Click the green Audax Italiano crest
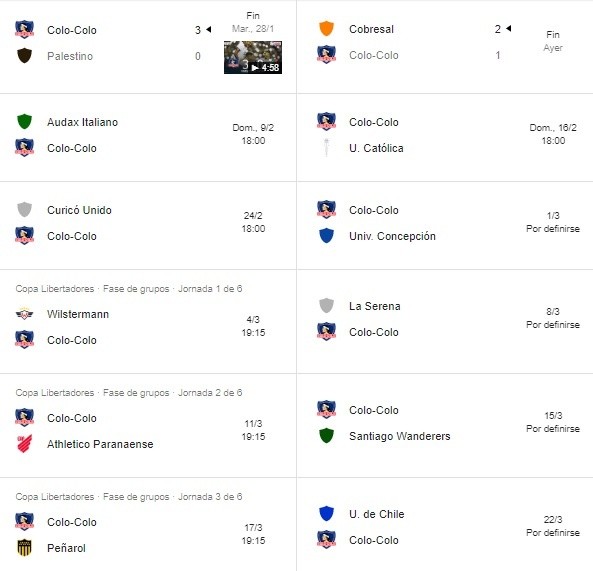 (x=25, y=121)
